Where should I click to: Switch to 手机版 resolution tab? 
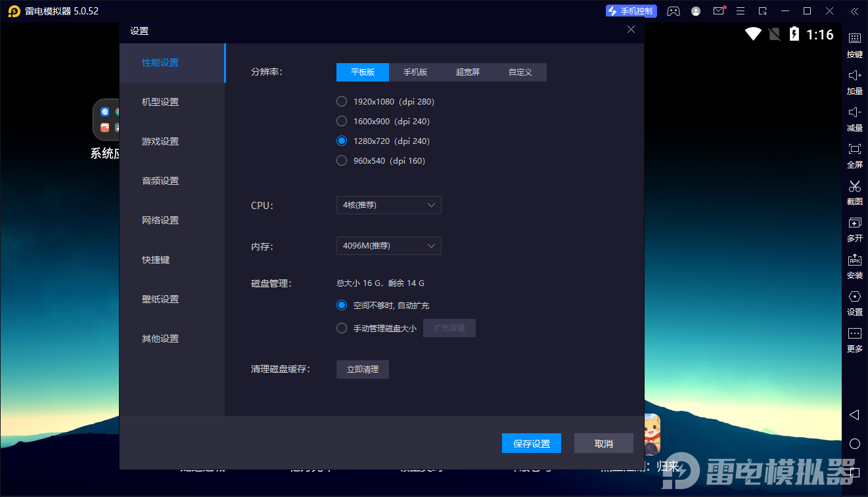(415, 72)
